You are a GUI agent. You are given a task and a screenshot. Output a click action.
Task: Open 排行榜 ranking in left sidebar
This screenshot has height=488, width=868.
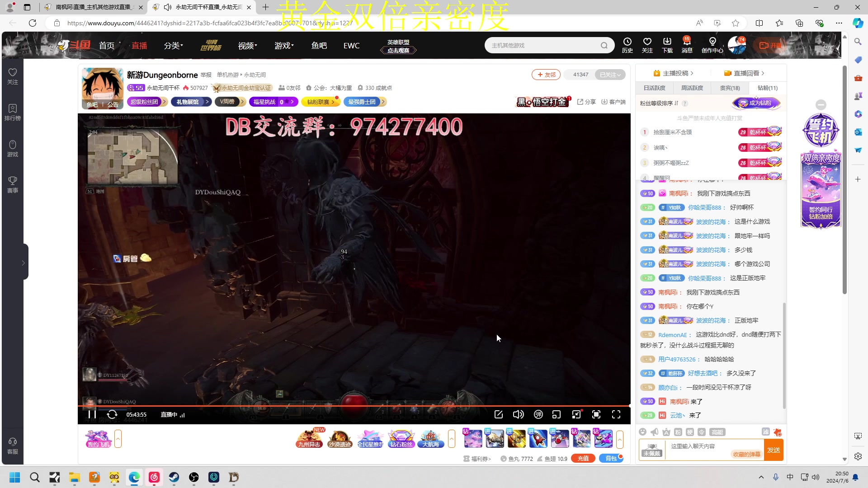point(13,113)
